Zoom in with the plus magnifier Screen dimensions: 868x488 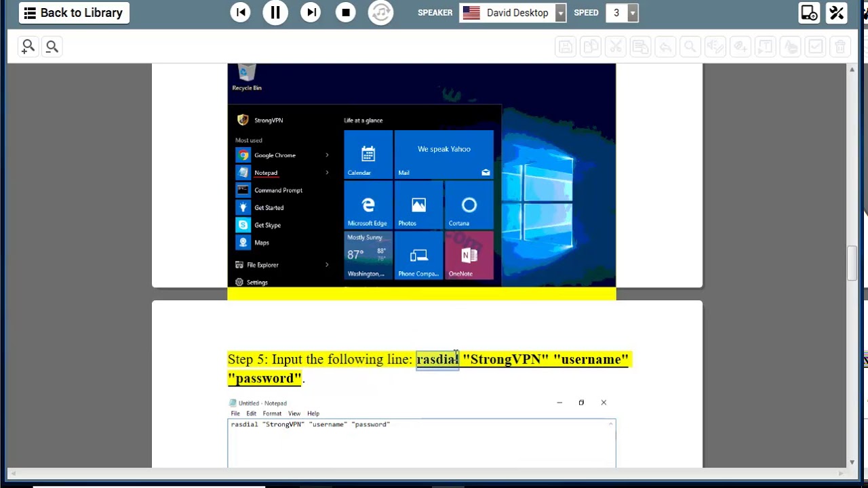(28, 47)
